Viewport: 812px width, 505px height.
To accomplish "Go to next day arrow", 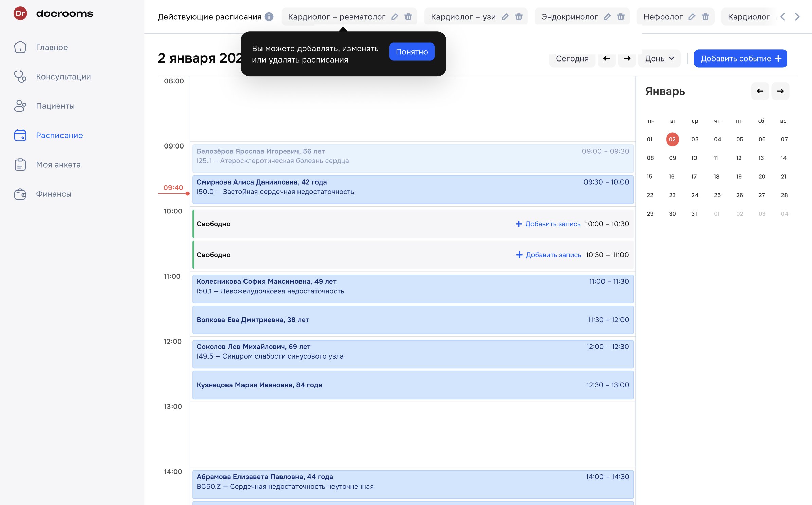I will (627, 58).
